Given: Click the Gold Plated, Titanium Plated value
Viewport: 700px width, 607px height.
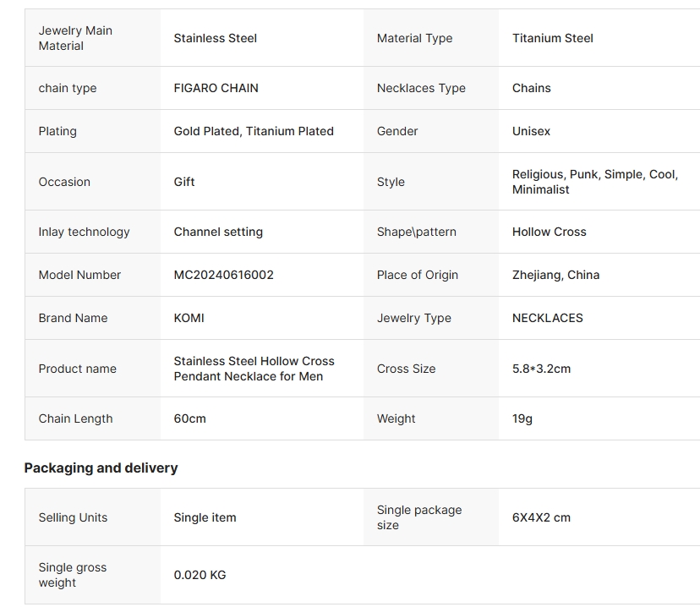Looking at the screenshot, I should (254, 131).
